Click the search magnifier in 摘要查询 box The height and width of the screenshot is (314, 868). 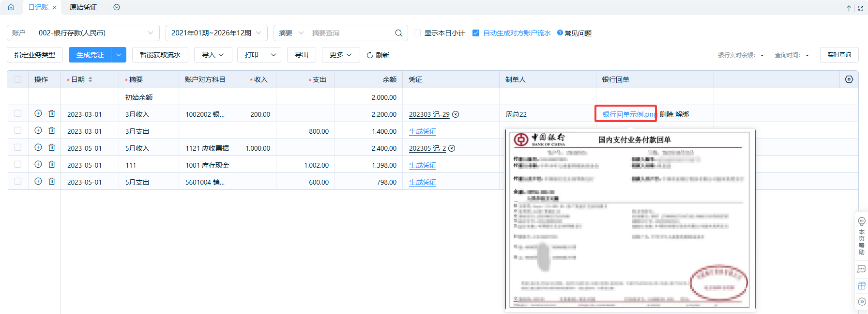(x=398, y=33)
